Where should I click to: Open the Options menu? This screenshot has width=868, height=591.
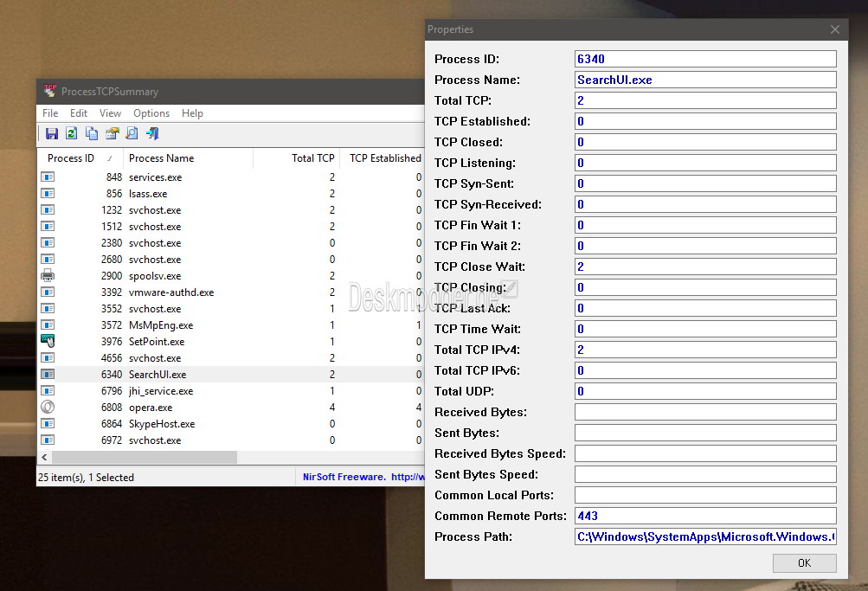coord(151,112)
